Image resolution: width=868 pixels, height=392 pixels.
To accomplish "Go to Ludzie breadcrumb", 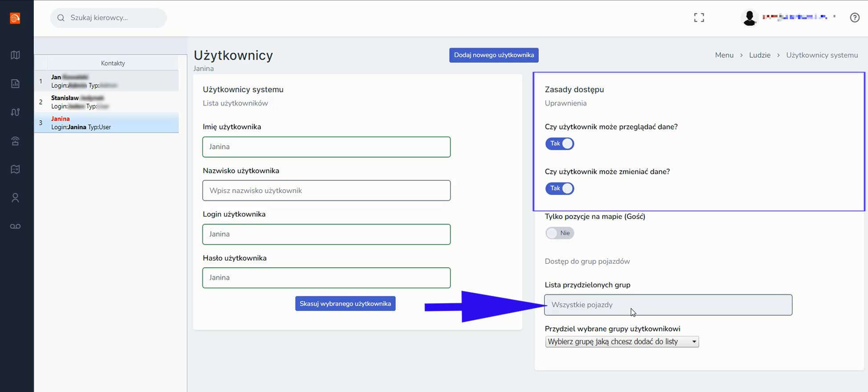I will coord(759,55).
